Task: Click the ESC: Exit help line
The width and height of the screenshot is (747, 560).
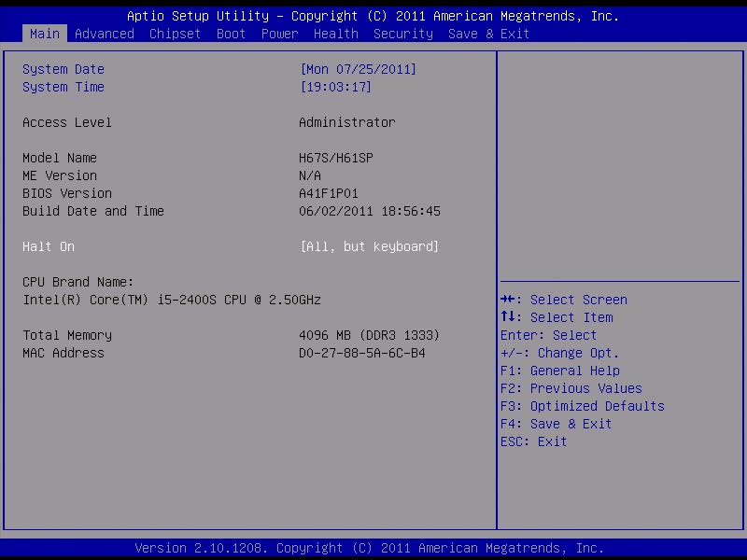Action: [x=533, y=441]
